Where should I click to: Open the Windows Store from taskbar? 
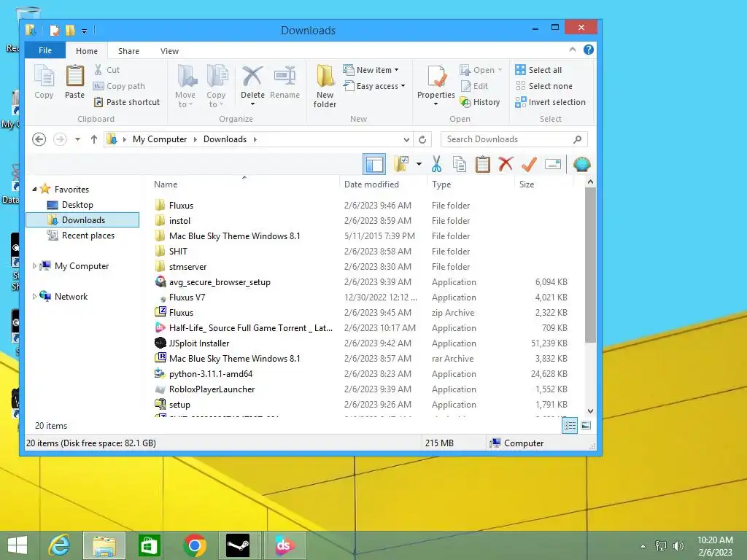[x=149, y=545]
